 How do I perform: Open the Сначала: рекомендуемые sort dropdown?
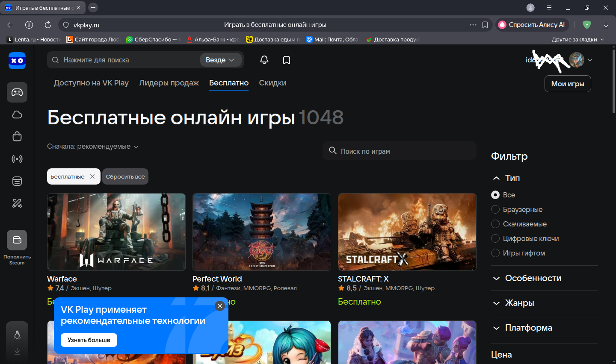coord(93,147)
